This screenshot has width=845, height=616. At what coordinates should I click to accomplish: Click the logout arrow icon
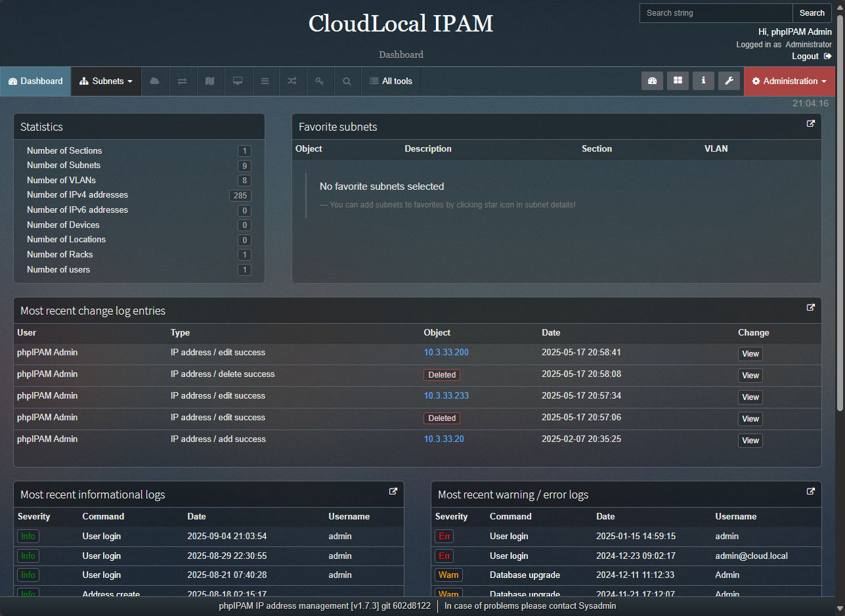[828, 56]
